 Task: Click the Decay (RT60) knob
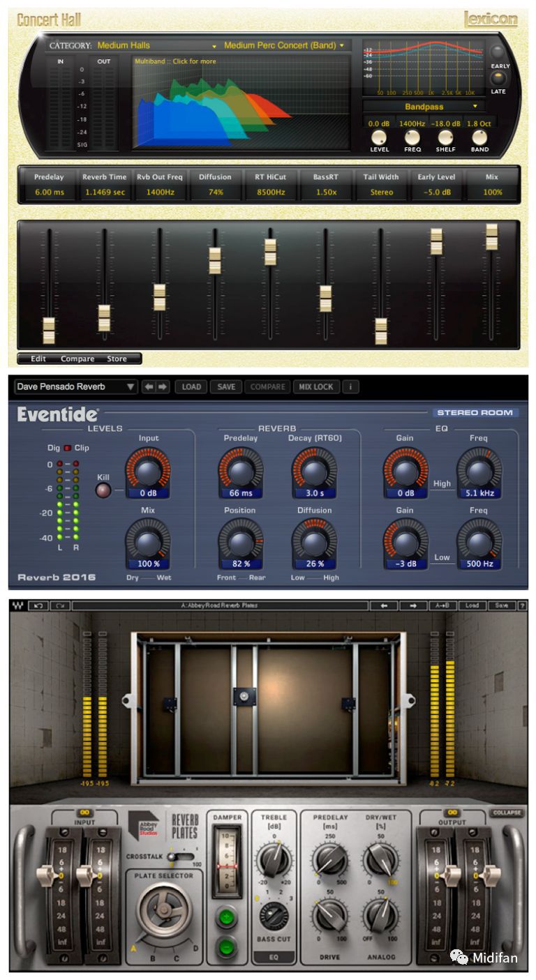(x=315, y=472)
